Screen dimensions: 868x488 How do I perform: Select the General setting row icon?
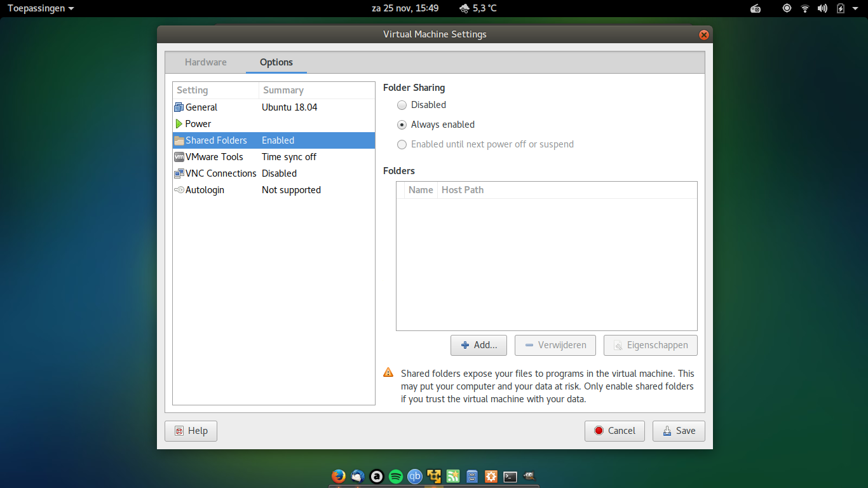179,107
